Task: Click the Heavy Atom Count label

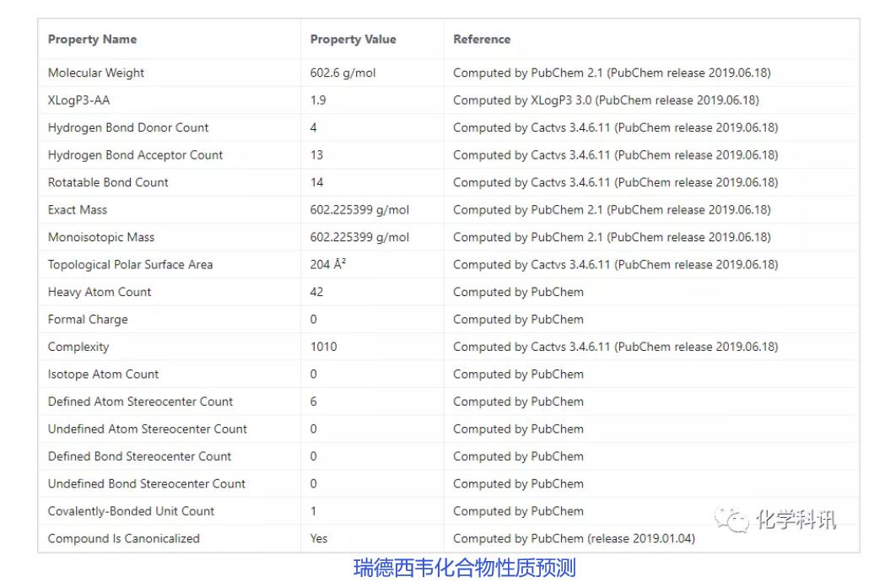Action: tap(100, 292)
